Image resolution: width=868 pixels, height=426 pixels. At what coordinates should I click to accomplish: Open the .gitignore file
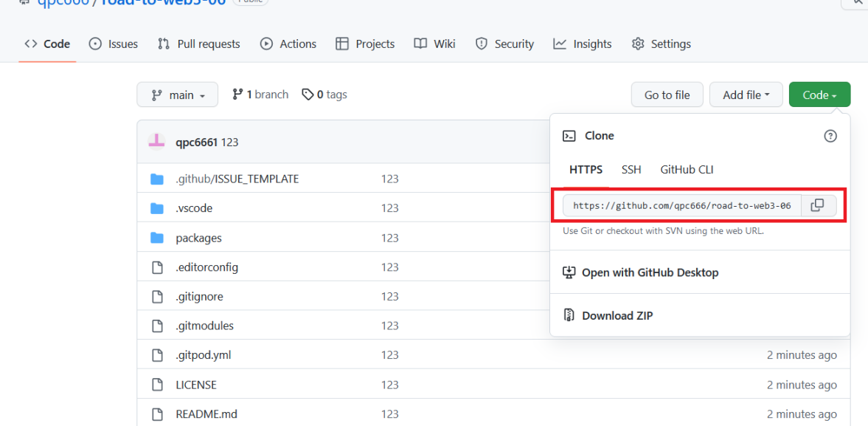pyautogui.click(x=199, y=296)
